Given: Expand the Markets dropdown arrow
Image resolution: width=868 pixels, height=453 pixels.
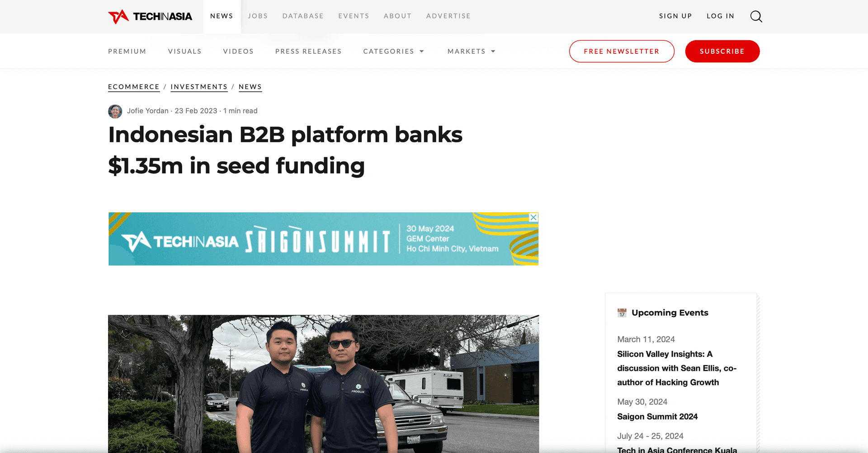Looking at the screenshot, I should tap(493, 51).
